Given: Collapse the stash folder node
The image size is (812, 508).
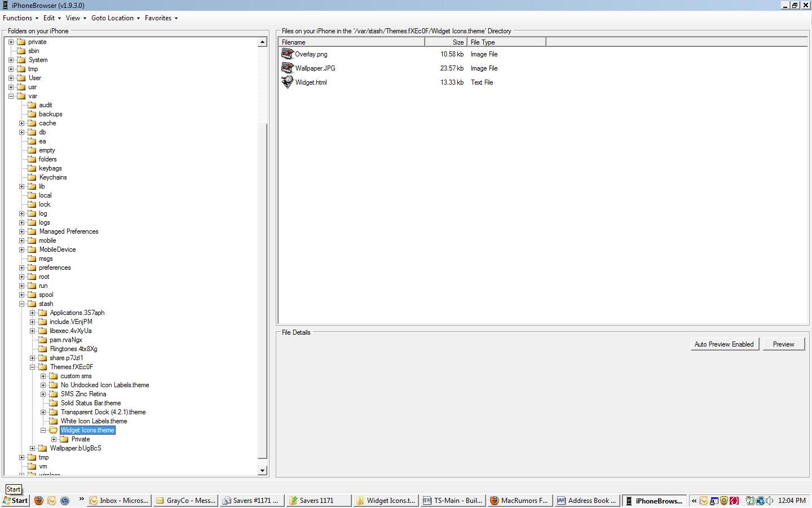Looking at the screenshot, I should coord(21,304).
